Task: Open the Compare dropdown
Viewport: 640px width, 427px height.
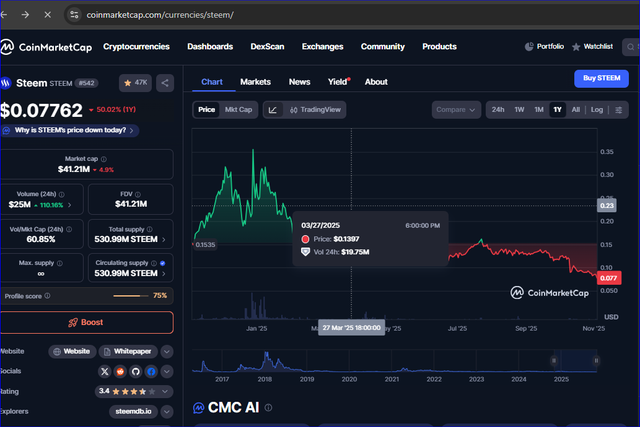Action: (x=456, y=110)
